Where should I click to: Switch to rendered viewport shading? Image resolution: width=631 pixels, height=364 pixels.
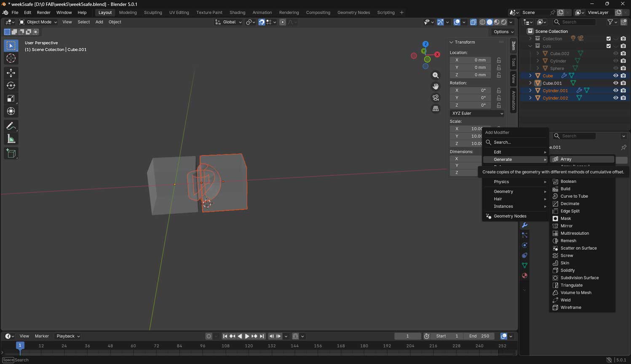pos(504,22)
